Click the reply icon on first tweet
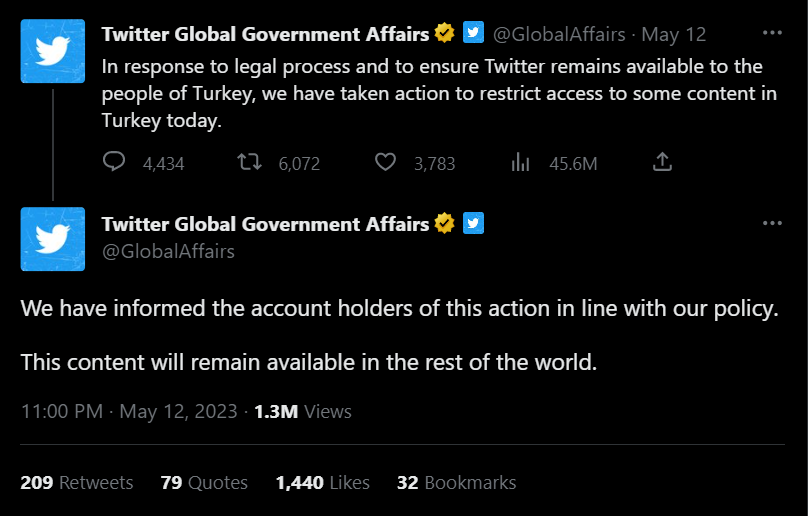 coord(115,163)
